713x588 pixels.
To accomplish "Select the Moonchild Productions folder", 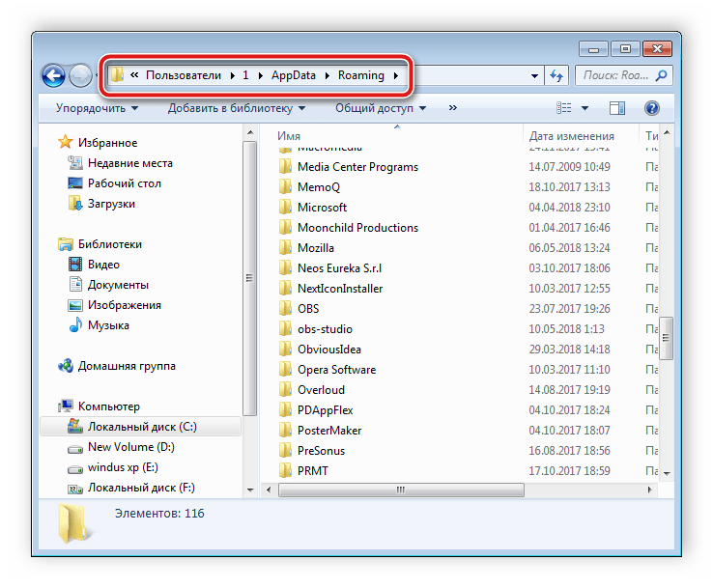I will point(357,227).
